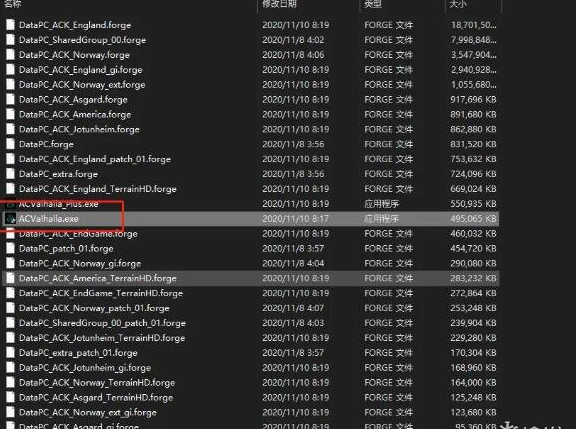576x429 pixels.
Task: Click the 2020/11/8 4:06 modified date
Action: 293,55
